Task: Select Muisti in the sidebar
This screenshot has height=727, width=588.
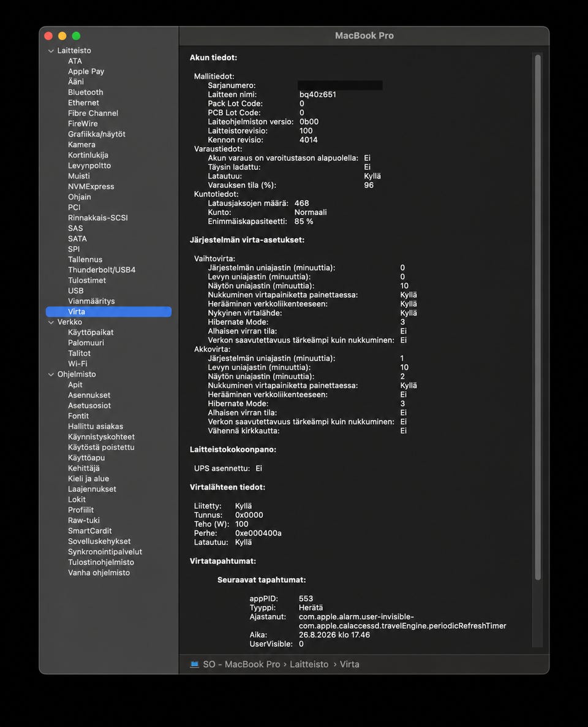Action: 79,176
